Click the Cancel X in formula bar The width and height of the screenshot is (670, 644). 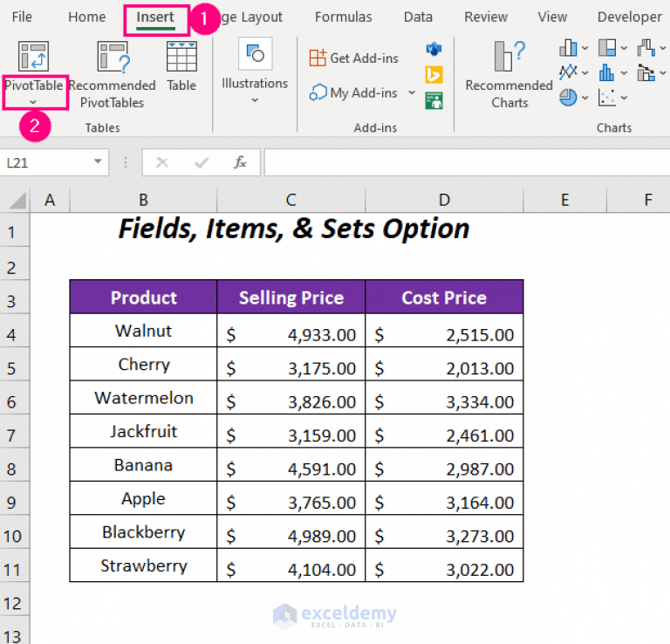[x=162, y=162]
